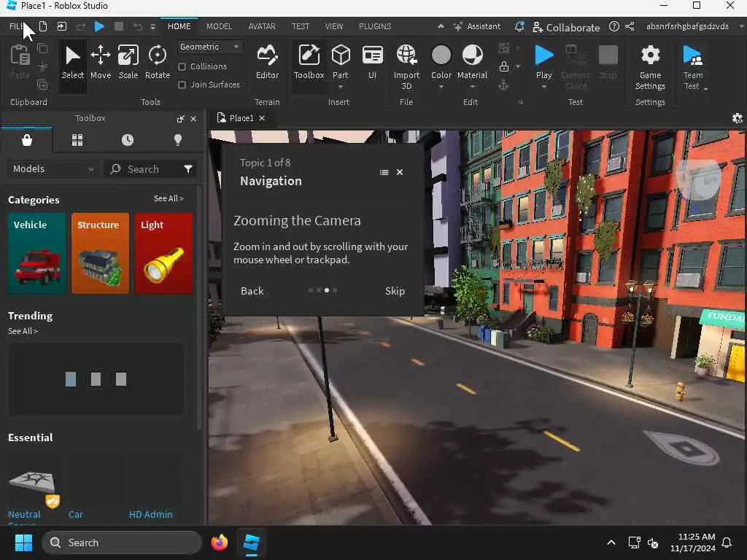747x560 pixels.
Task: Open the MODEL ribbon tab
Action: [219, 27]
